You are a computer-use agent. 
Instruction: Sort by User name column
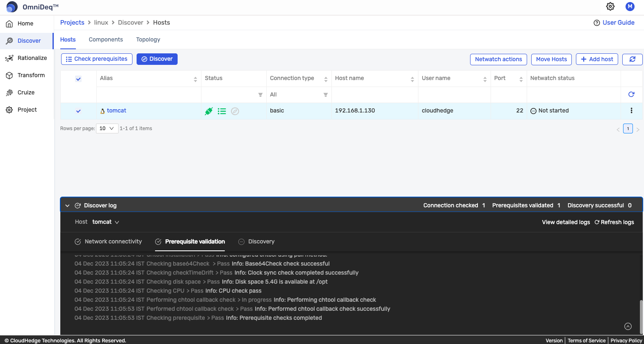[x=485, y=79]
